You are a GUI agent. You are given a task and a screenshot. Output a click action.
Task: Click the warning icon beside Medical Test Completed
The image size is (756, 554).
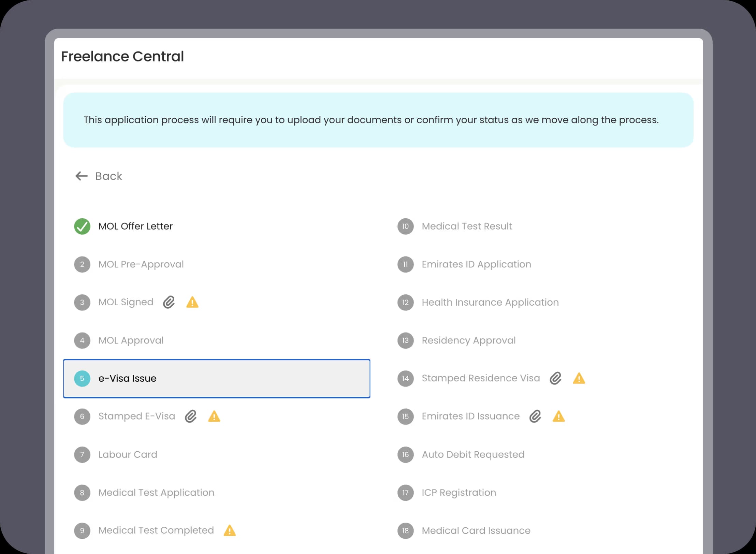pos(230,530)
